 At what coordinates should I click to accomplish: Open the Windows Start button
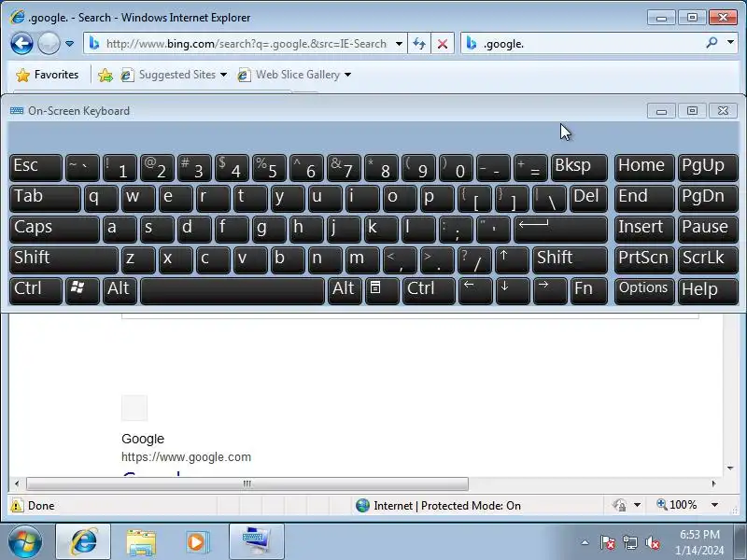(x=25, y=542)
